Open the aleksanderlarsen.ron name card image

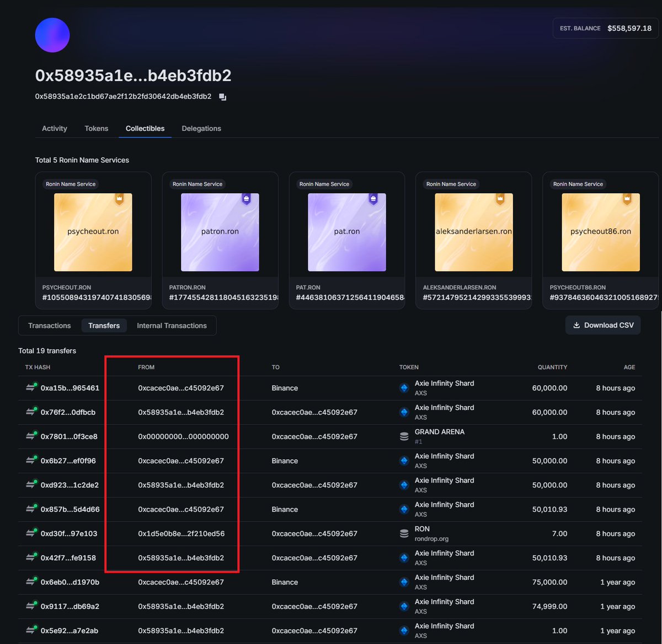click(x=474, y=232)
